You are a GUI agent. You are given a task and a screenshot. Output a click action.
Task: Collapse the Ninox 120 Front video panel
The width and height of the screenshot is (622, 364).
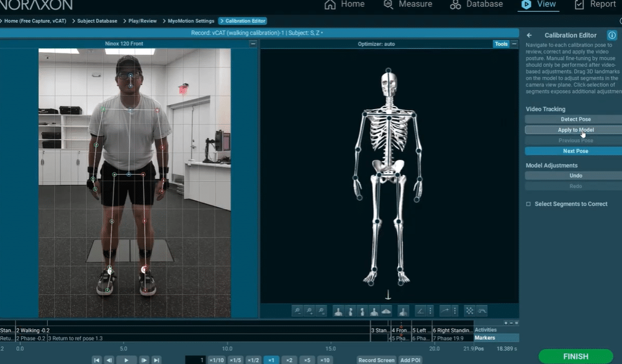(253, 44)
